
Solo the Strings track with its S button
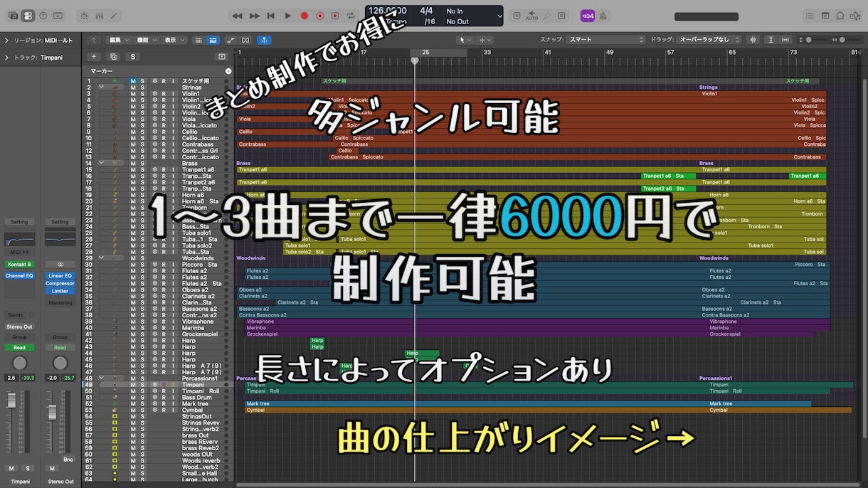(143, 86)
